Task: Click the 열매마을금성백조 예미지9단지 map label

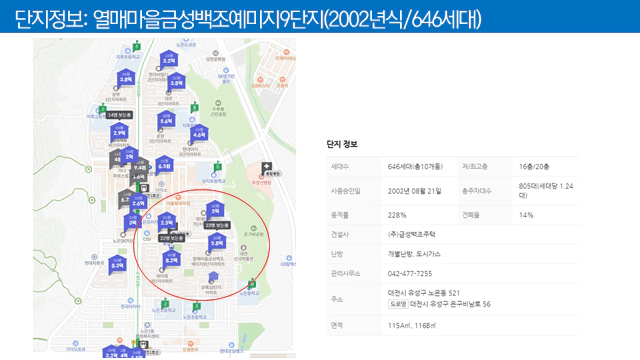Action: coord(209,261)
